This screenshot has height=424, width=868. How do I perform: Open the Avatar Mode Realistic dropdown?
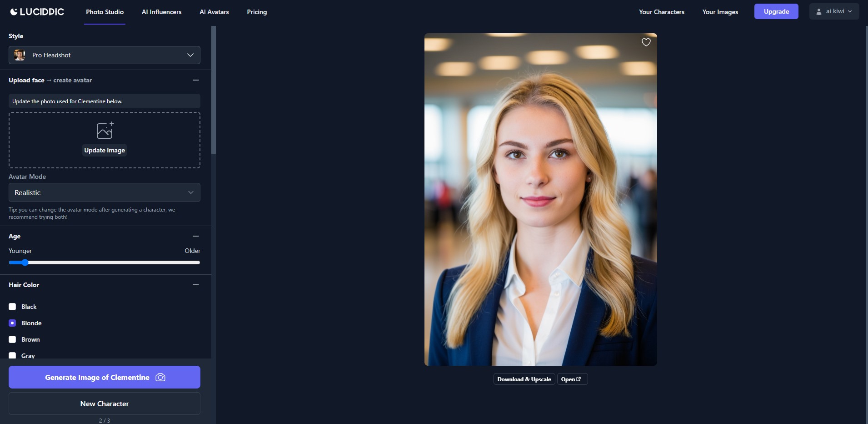pyautogui.click(x=105, y=192)
